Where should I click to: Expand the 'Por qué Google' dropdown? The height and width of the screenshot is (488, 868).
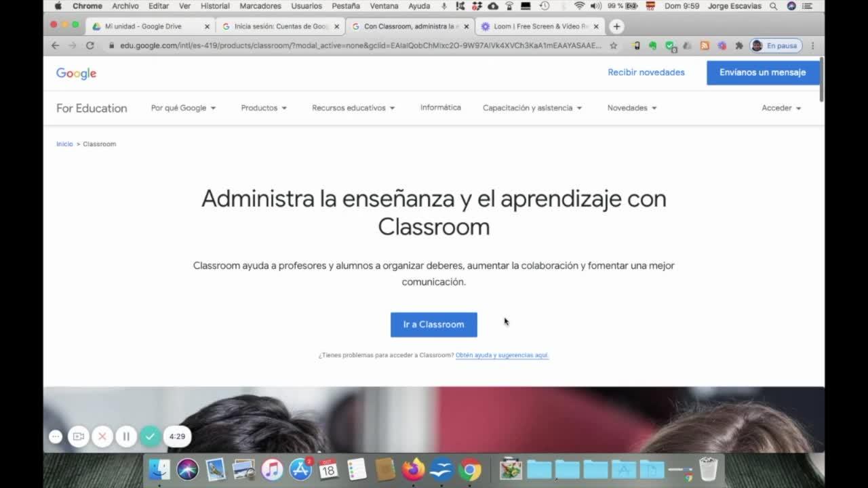point(183,108)
